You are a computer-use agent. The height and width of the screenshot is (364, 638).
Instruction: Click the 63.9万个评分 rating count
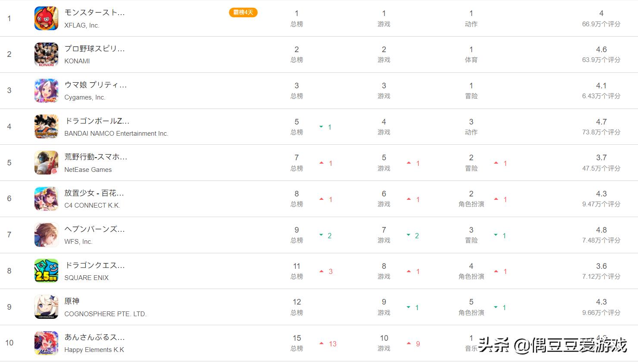[x=601, y=60]
